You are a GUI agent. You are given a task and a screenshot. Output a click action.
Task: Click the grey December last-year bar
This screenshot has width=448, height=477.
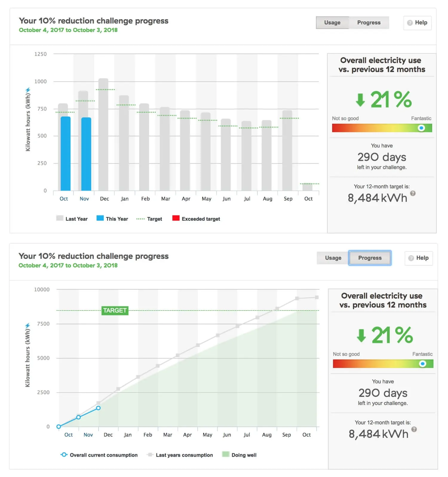pos(104,134)
